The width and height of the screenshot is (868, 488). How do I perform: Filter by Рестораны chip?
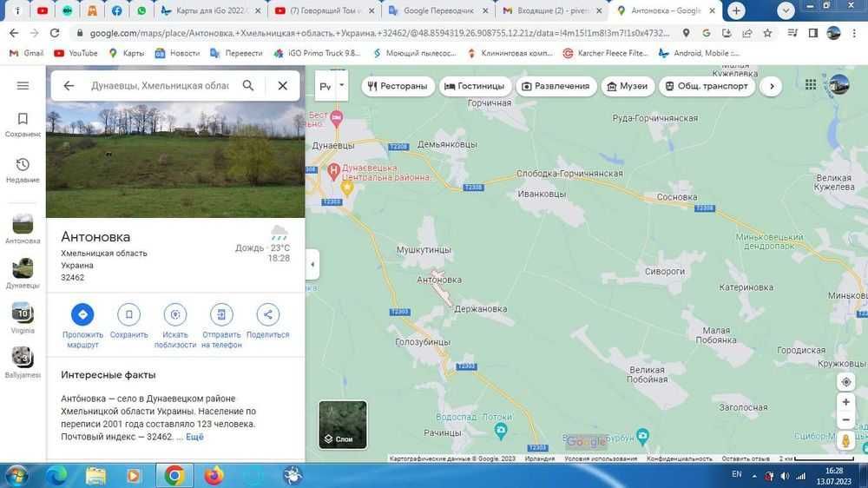coord(398,86)
